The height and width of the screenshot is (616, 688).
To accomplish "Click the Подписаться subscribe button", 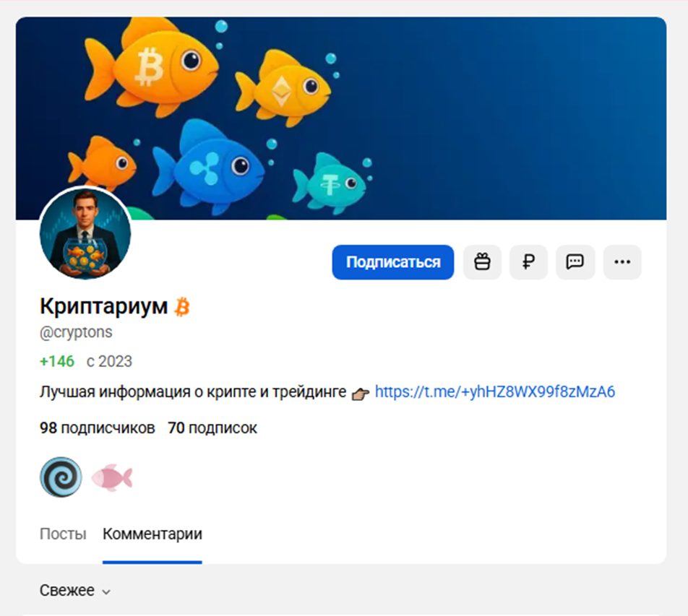I will [x=392, y=262].
